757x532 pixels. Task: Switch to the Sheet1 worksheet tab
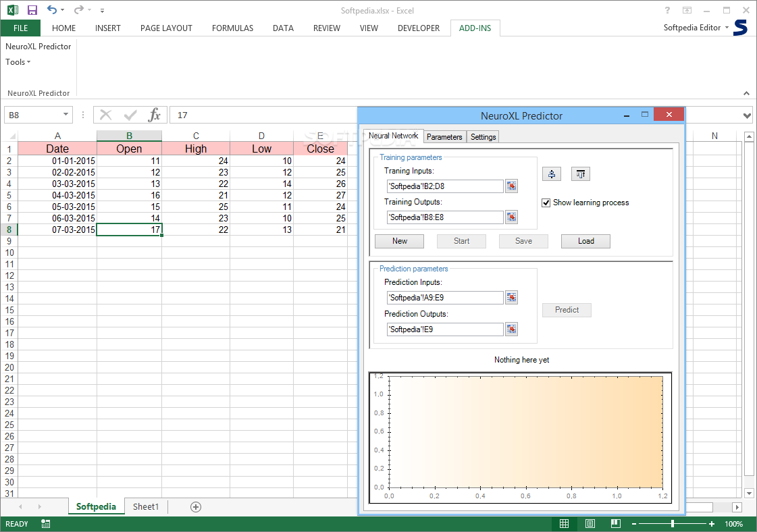coord(146,506)
